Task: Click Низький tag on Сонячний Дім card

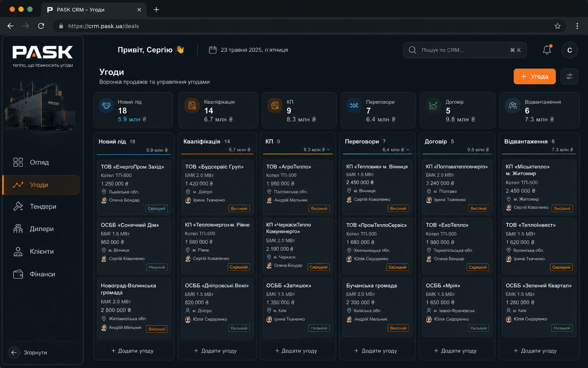Action: click(x=157, y=267)
